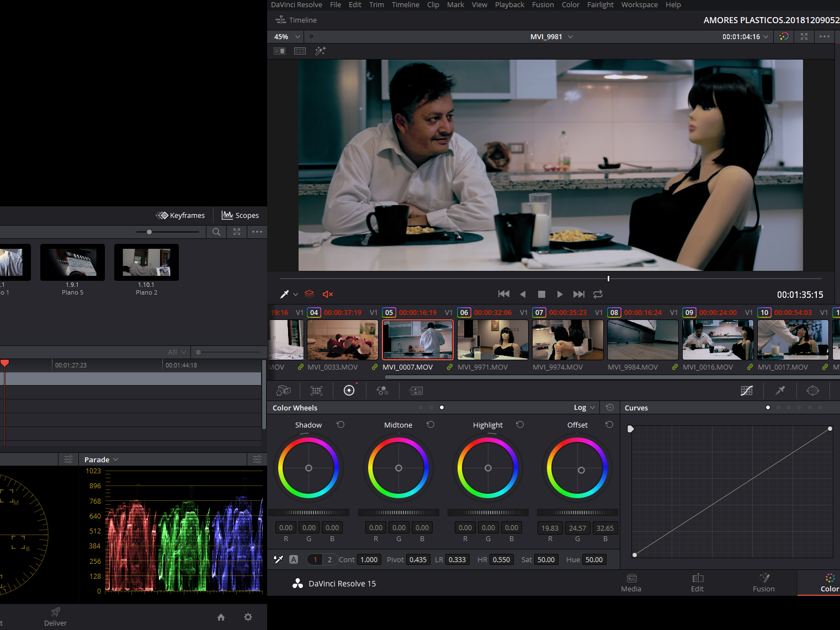Open the Motion Effects palette
Screen dimensions: 840x630
(x=416, y=391)
